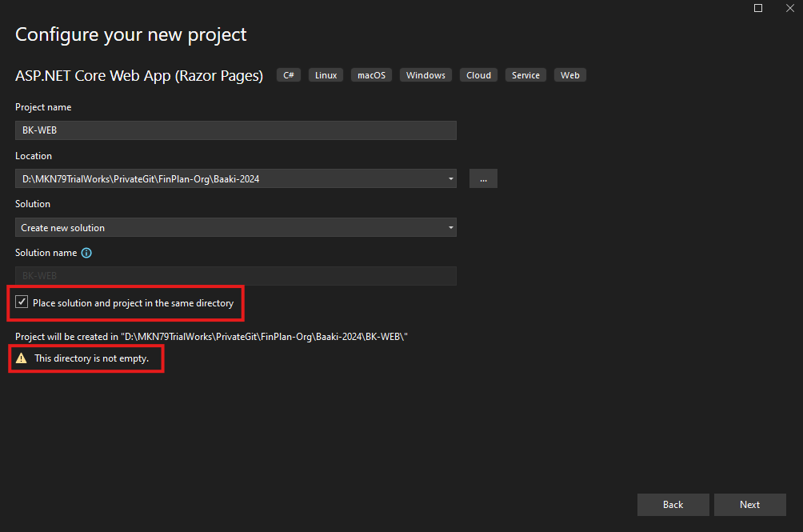The width and height of the screenshot is (803, 532).
Task: Click the Cloud tag
Action: tap(478, 75)
